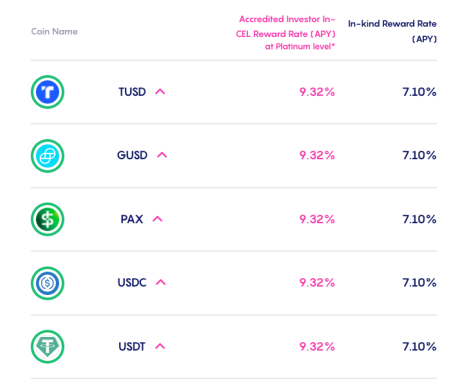Click the PAX dollar coin icon
Viewport: 474px width, 385px height.
(x=47, y=219)
